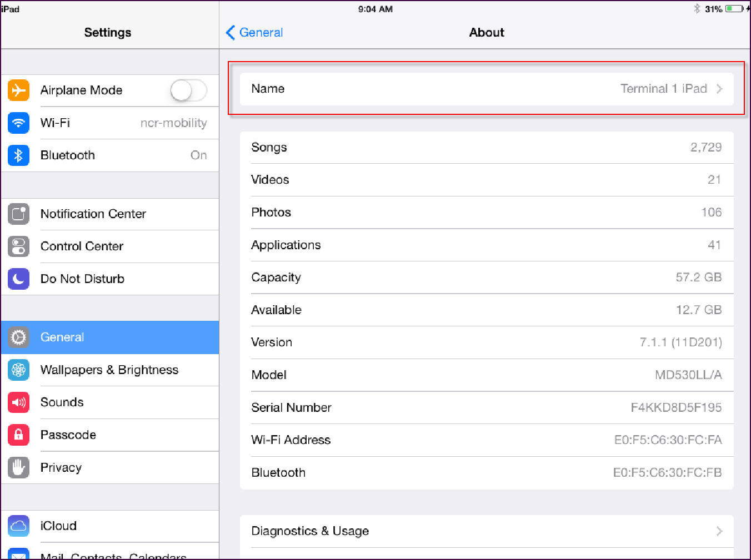The width and height of the screenshot is (751, 560).
Task: Tap the Version value 7.1.1 (11D201)
Action: (680, 342)
